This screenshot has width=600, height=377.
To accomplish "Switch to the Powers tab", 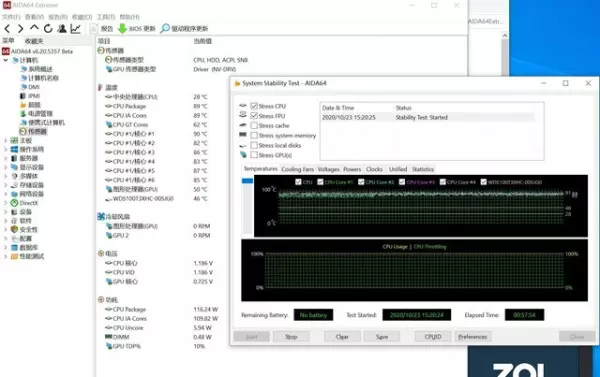I will click(352, 169).
